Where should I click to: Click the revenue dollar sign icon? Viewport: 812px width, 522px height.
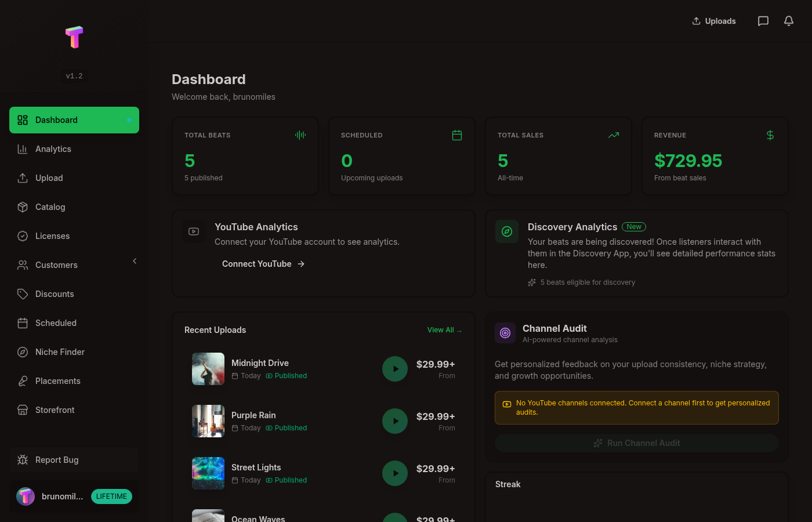click(770, 135)
